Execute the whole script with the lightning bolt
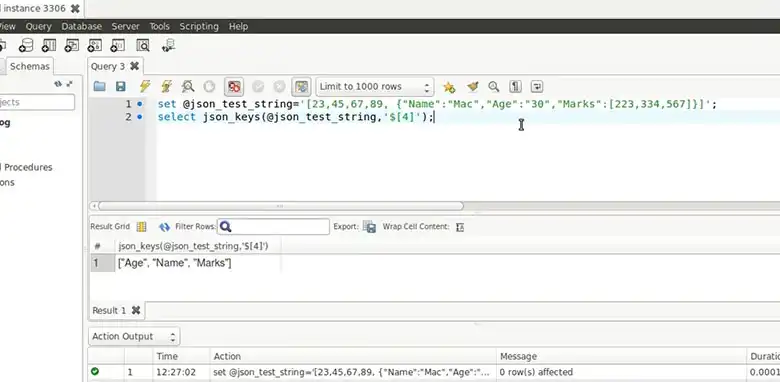Viewport: 780px width, 382px height. click(145, 87)
